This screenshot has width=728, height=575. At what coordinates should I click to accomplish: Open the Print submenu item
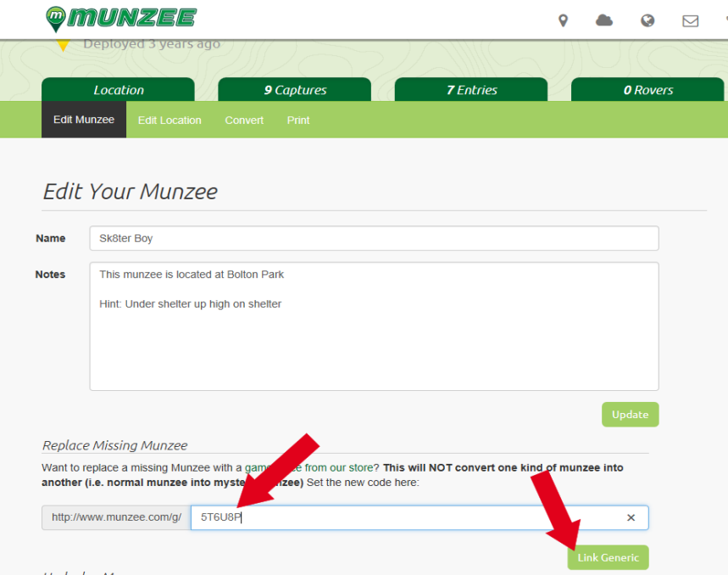pyautogui.click(x=298, y=120)
